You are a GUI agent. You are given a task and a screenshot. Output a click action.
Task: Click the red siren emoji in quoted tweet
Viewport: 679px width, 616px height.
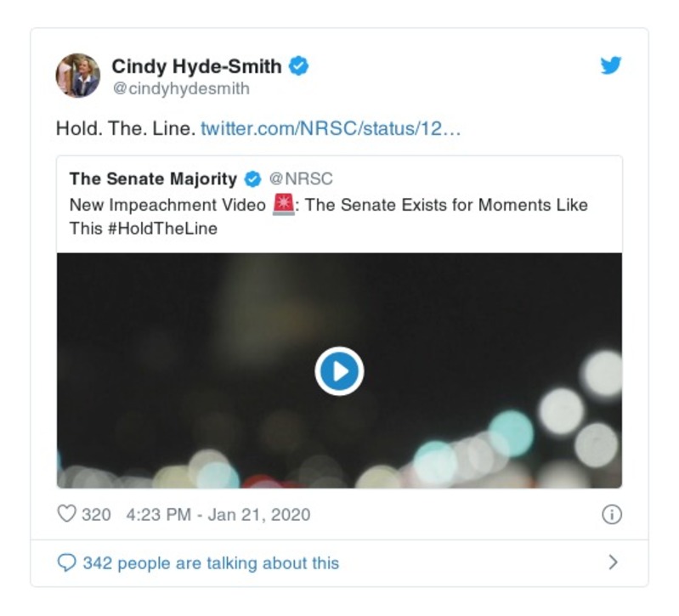pyautogui.click(x=283, y=205)
